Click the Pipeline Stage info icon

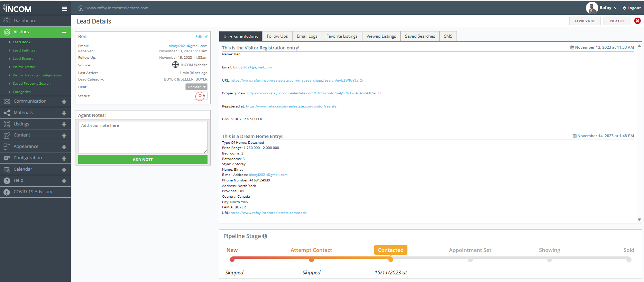265,236
